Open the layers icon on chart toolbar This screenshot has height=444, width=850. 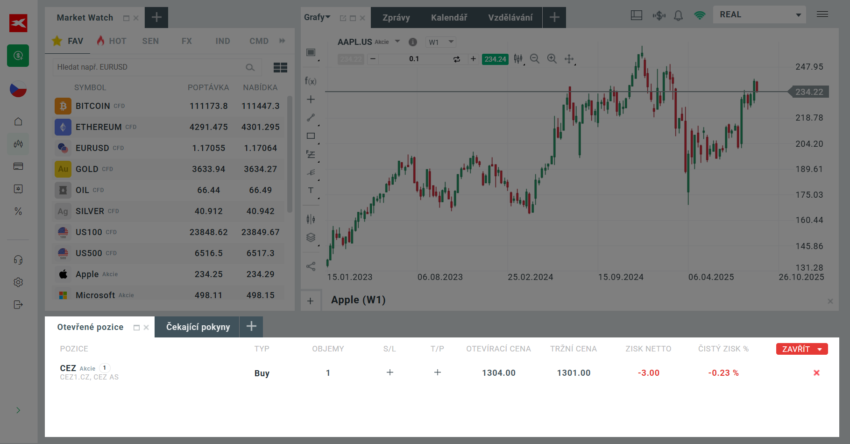(311, 237)
